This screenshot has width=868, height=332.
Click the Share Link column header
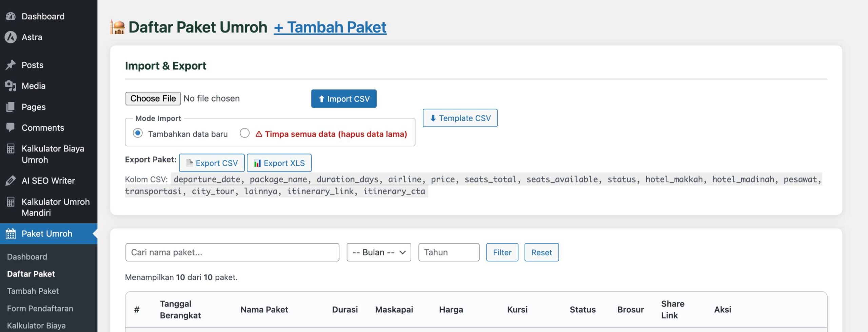[673, 310]
